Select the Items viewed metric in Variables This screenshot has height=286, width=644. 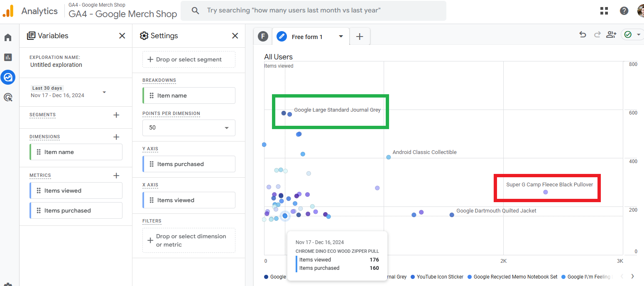[76, 191]
